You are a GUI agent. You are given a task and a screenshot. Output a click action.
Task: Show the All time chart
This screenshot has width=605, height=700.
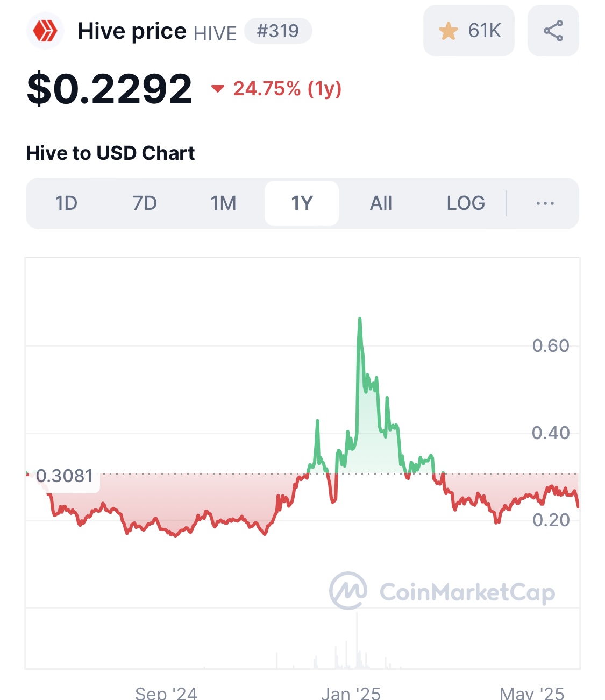pyautogui.click(x=381, y=203)
